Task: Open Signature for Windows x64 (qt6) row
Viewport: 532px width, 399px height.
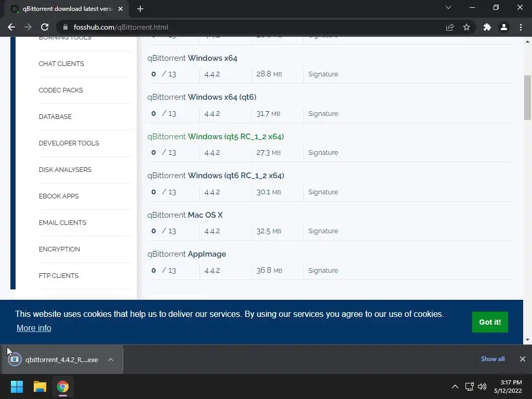Action: (x=323, y=114)
